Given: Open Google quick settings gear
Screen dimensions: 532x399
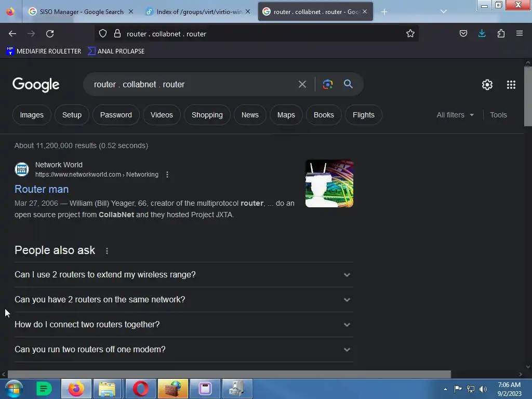Looking at the screenshot, I should (487, 85).
